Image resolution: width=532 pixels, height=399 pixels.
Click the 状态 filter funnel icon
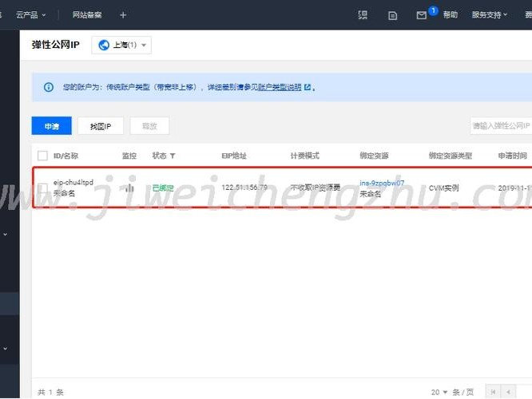(173, 156)
